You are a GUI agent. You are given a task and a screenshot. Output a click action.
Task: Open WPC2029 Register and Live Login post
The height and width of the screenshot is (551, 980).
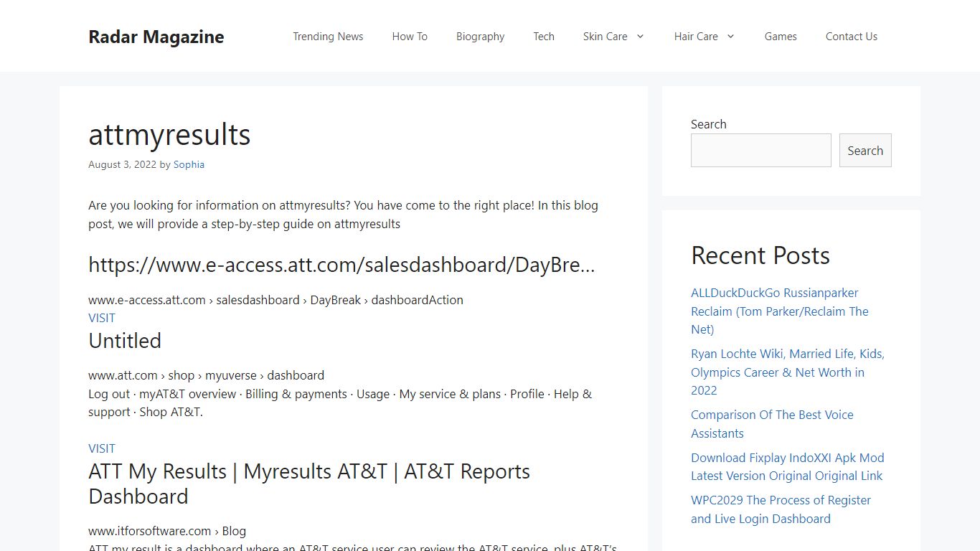coord(781,509)
